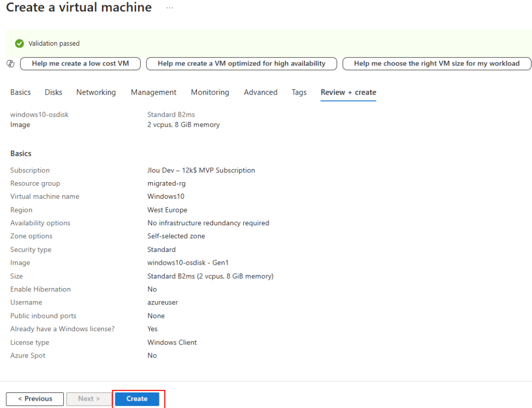Screen dimensions: 532x408
Task: Click 'windows10-osdisk' summary label
Action: [x=39, y=115]
